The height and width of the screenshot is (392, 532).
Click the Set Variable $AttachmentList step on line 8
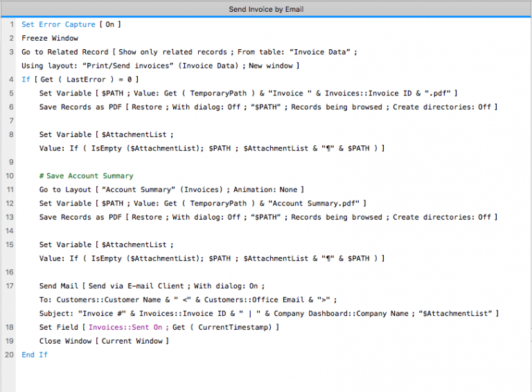(106, 134)
